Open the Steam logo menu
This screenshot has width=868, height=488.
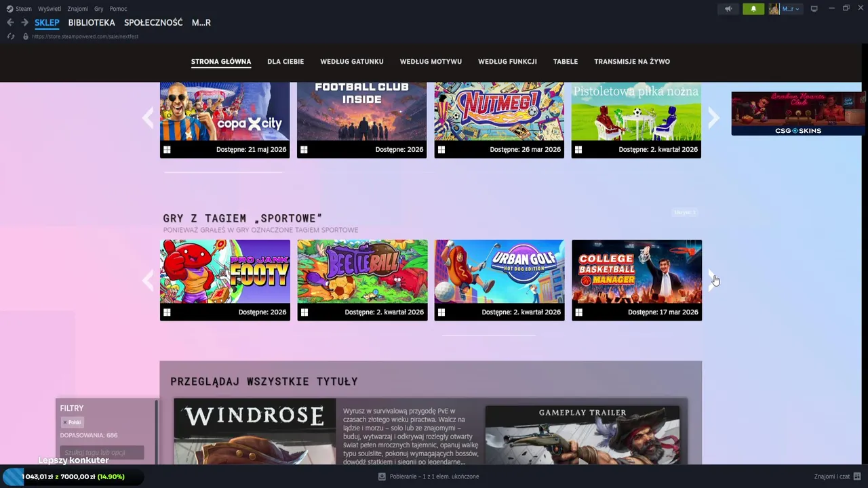tap(9, 9)
